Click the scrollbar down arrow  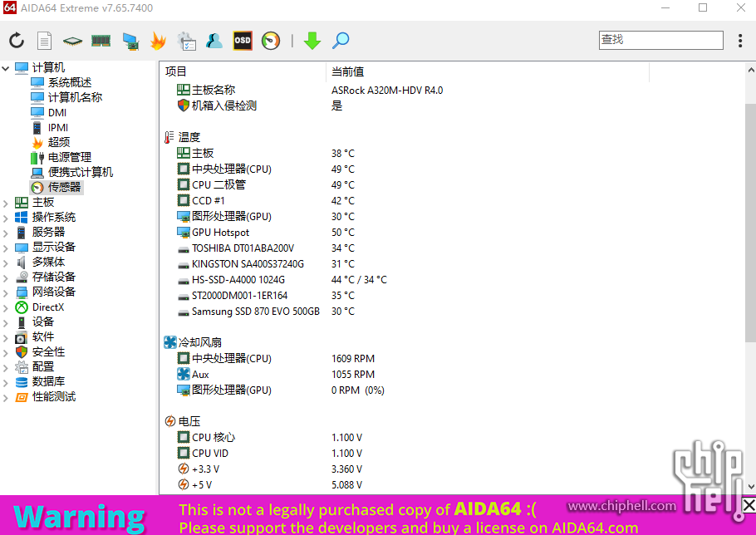click(x=751, y=486)
